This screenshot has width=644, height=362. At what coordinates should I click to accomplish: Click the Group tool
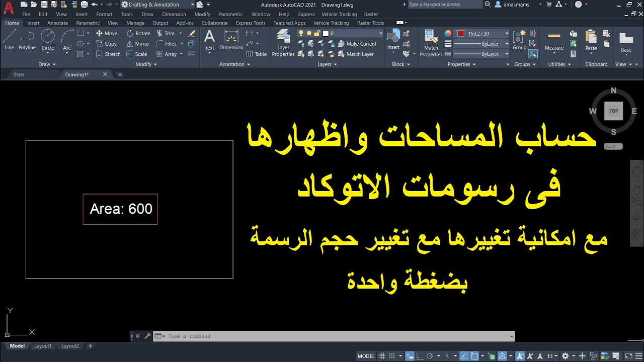(x=519, y=40)
